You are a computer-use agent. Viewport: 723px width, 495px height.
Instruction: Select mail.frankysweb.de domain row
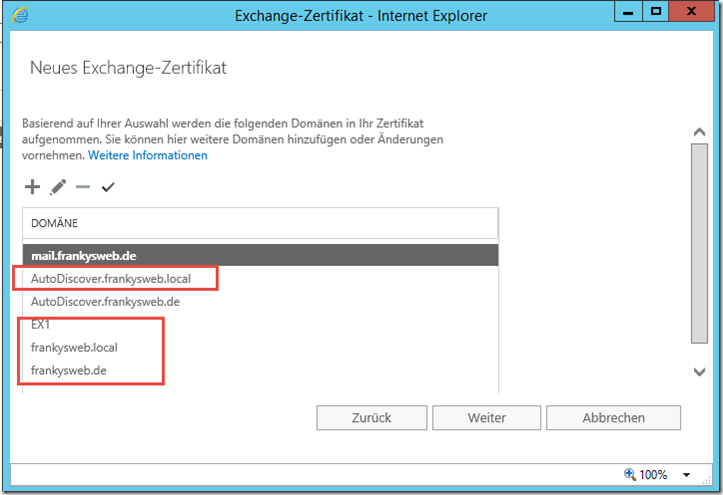(259, 255)
